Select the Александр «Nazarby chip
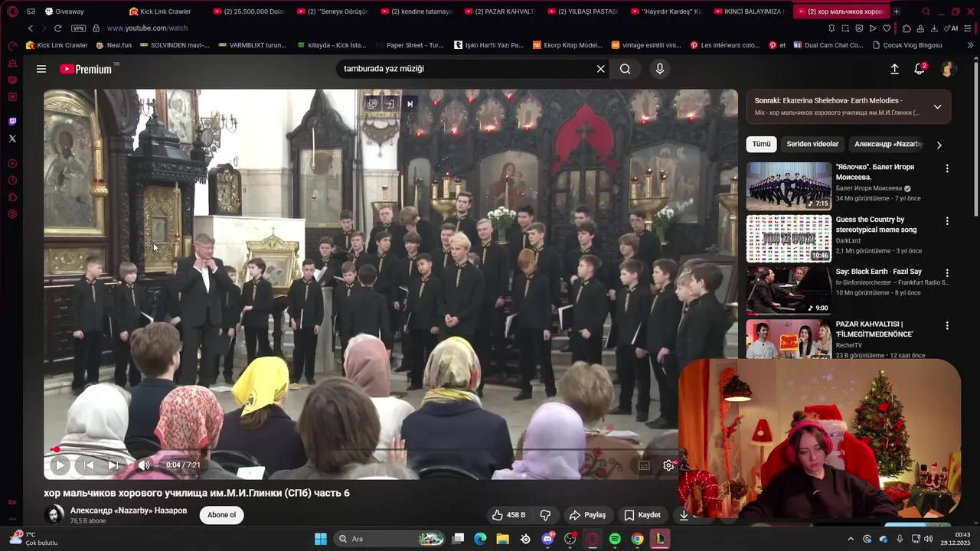Viewport: 980px width, 551px height. point(888,144)
